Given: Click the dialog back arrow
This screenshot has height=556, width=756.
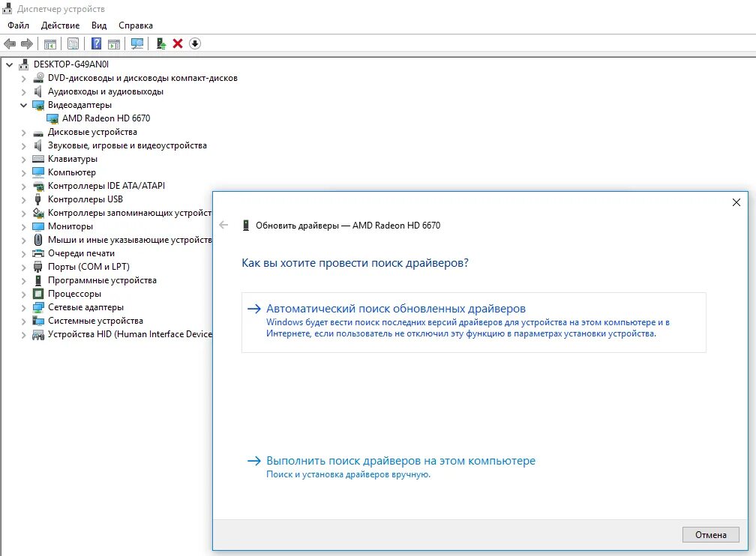Looking at the screenshot, I should (x=223, y=225).
